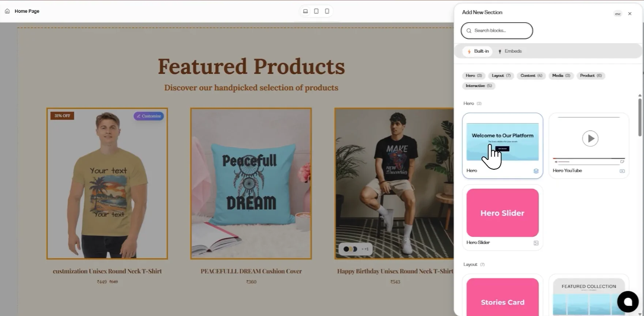The image size is (644, 316).
Task: Click the scrollbar up arrow in panel
Action: [640, 95]
